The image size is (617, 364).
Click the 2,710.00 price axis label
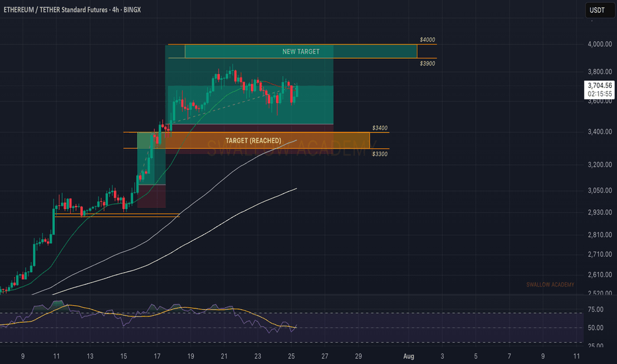pyautogui.click(x=600, y=255)
